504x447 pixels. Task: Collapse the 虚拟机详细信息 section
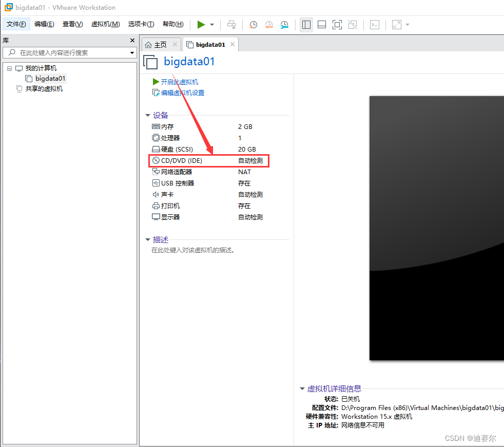(302, 388)
